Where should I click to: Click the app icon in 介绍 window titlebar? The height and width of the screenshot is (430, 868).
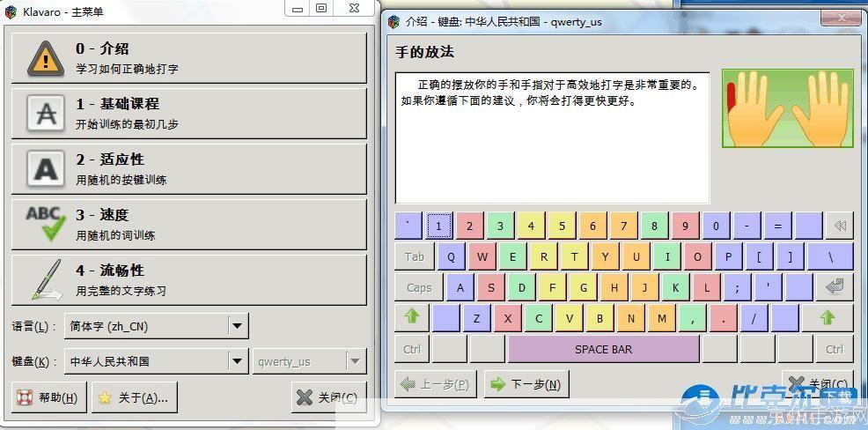point(394,22)
